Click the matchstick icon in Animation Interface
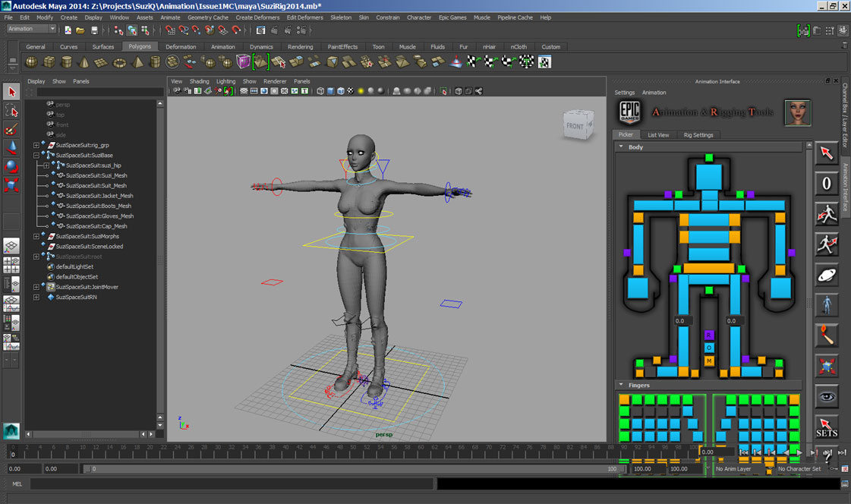Image resolution: width=851 pixels, height=504 pixels. pyautogui.click(x=827, y=335)
